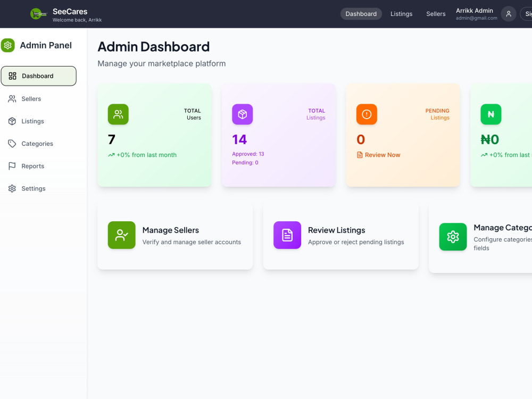532x399 pixels.
Task: Click the Reports flag icon in sidebar
Action: click(x=12, y=166)
